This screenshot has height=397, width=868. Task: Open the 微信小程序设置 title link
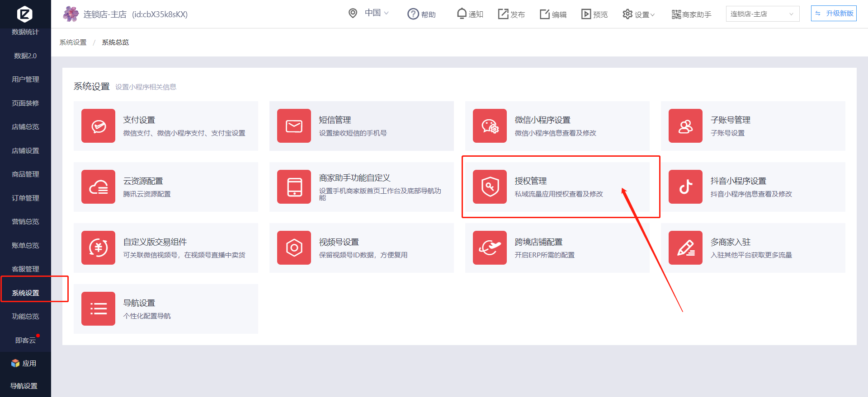pos(542,120)
